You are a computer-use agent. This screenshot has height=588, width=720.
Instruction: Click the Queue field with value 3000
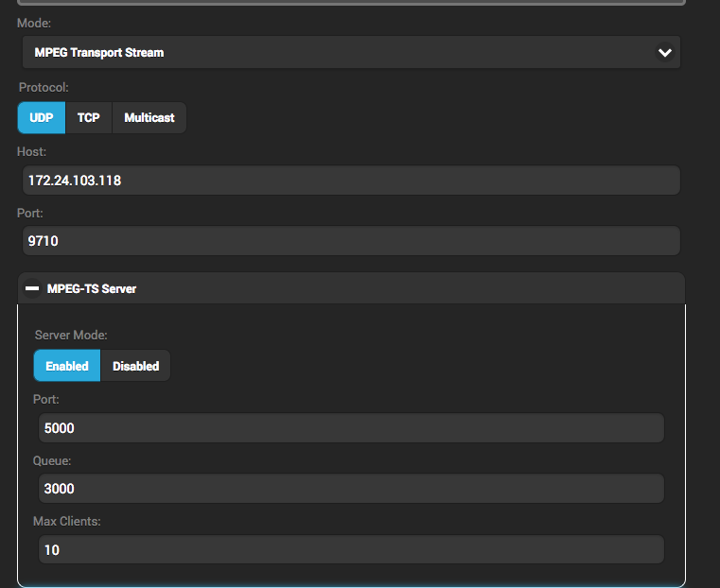(350, 489)
